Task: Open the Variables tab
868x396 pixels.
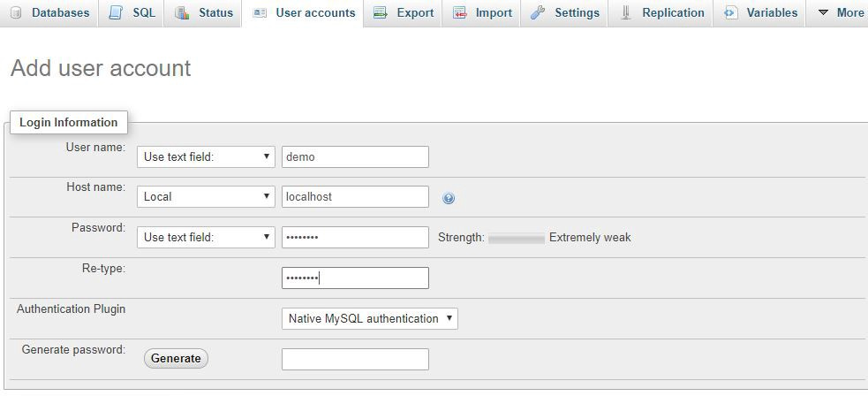Action: 760,12
